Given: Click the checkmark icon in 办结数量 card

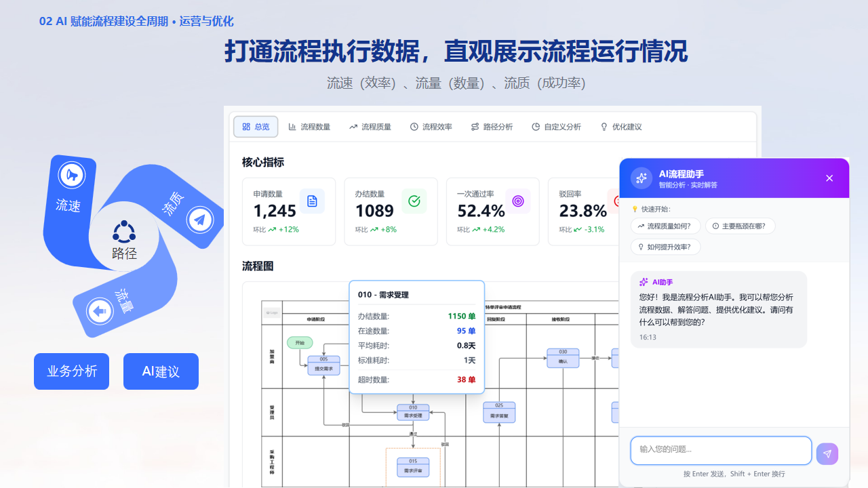Looking at the screenshot, I should tap(414, 201).
